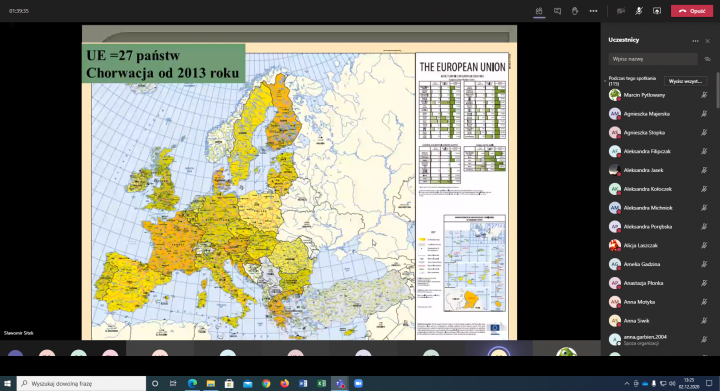Image resolution: width=720 pixels, height=391 pixels.
Task: Click the Wpisz nazwę search field
Action: (x=652, y=59)
